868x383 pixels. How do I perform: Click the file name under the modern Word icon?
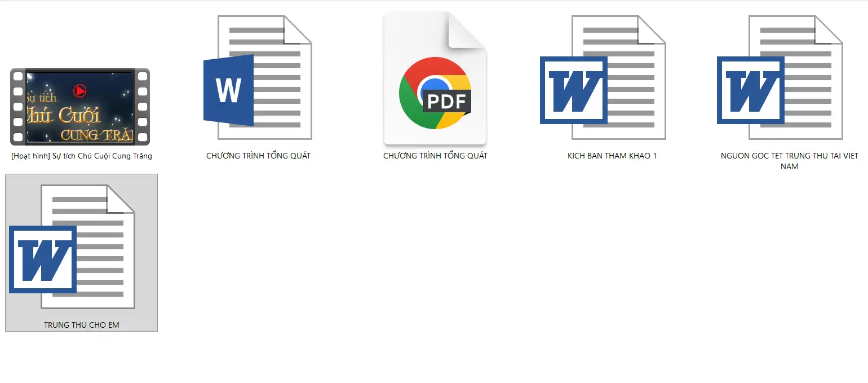coord(258,156)
